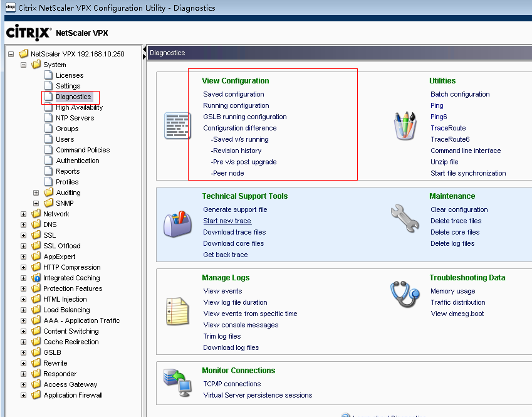532x417 pixels.
Task: Collapse the System tree node
Action: point(24,65)
